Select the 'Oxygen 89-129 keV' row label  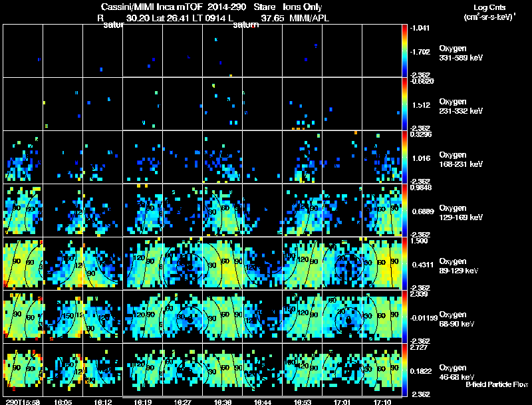[x=459, y=266]
